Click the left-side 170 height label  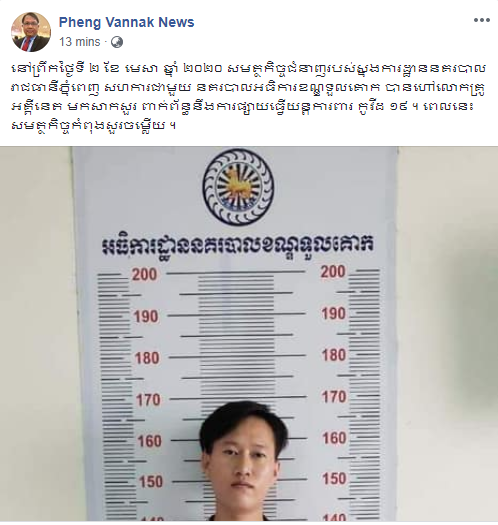tap(148, 400)
